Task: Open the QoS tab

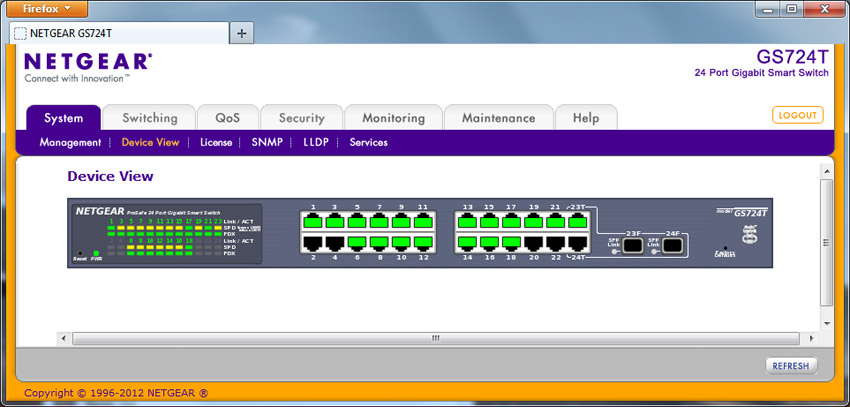Action: tap(228, 118)
